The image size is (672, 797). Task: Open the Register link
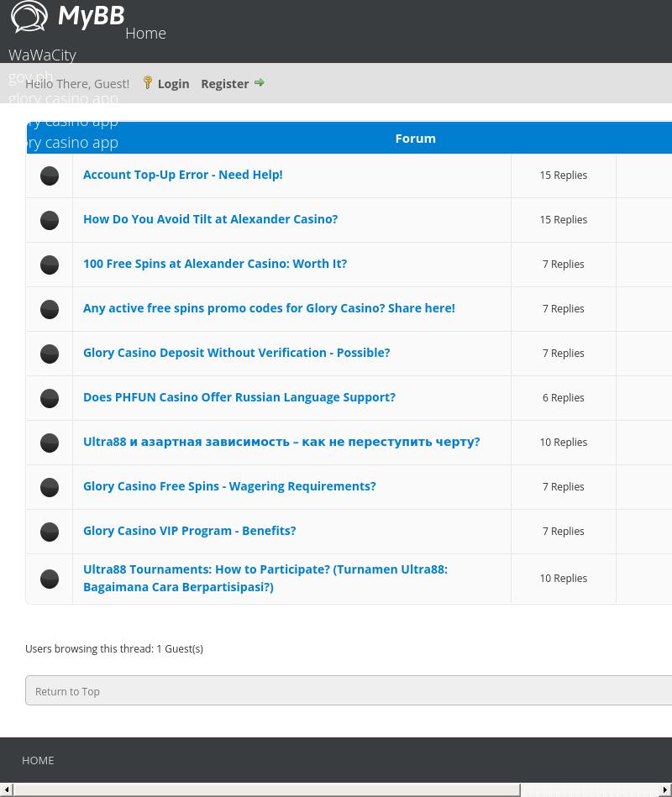[x=224, y=83]
